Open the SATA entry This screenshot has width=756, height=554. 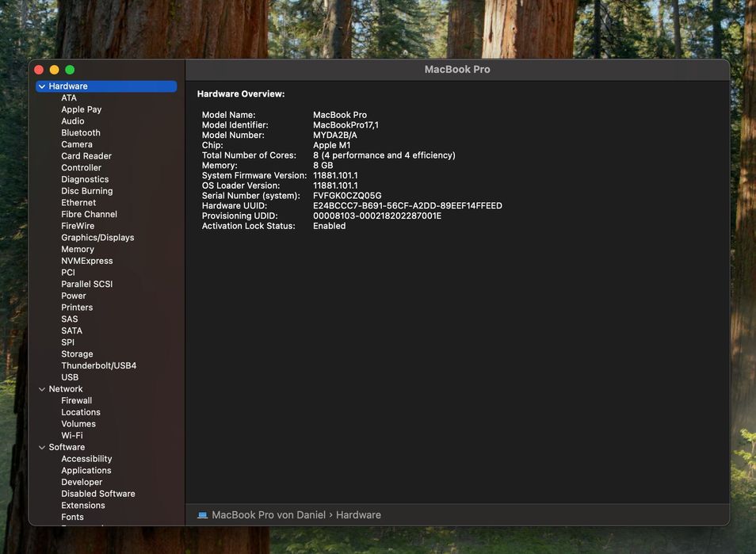[72, 330]
